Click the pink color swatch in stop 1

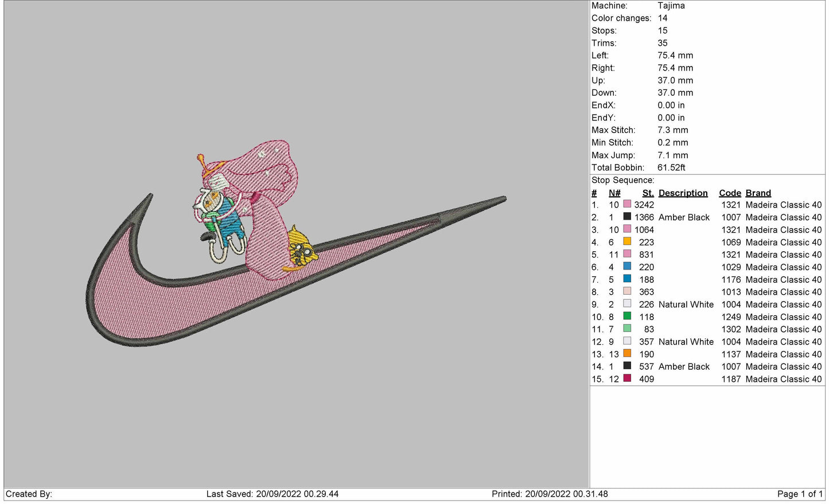(x=627, y=205)
